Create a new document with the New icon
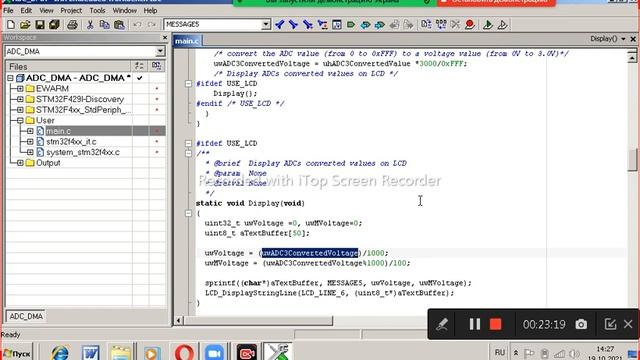Image resolution: width=640 pixels, height=360 pixels. click(x=11, y=24)
